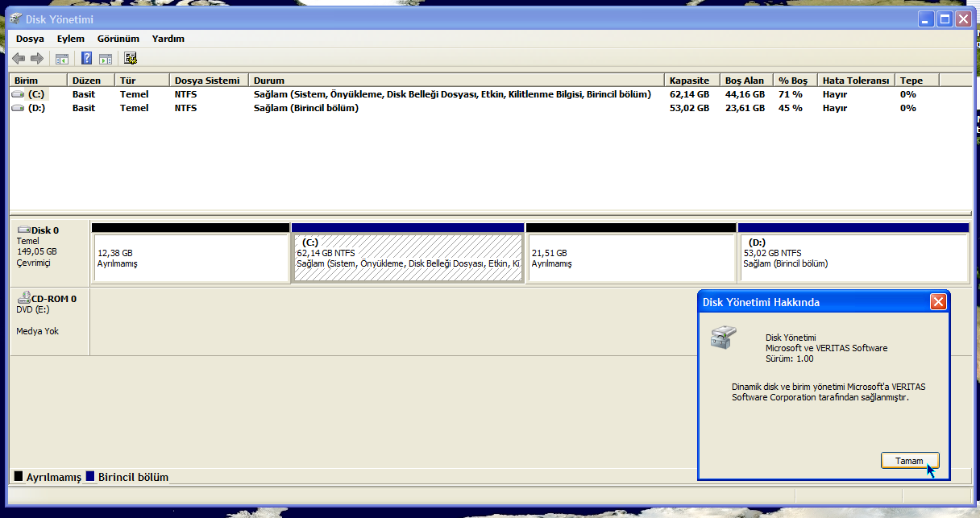Image resolution: width=980 pixels, height=518 pixels.
Task: Click the drive icon beside (D:) in volume list
Action: point(18,108)
